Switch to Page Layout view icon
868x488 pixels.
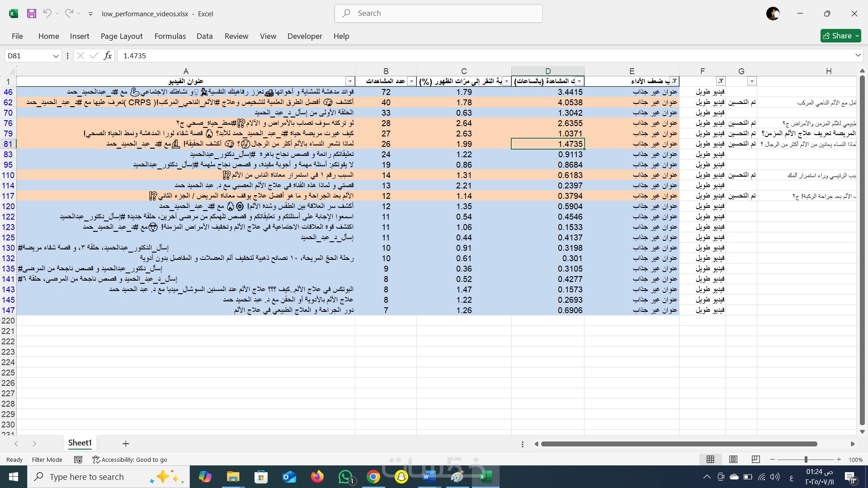click(x=733, y=460)
